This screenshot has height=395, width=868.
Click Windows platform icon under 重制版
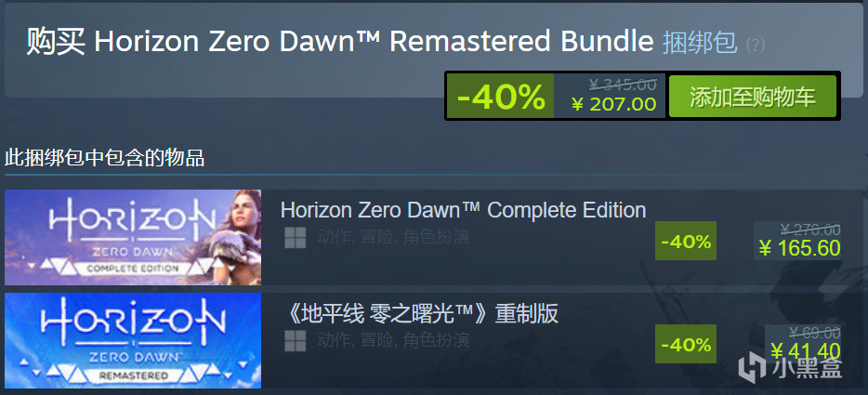[295, 341]
